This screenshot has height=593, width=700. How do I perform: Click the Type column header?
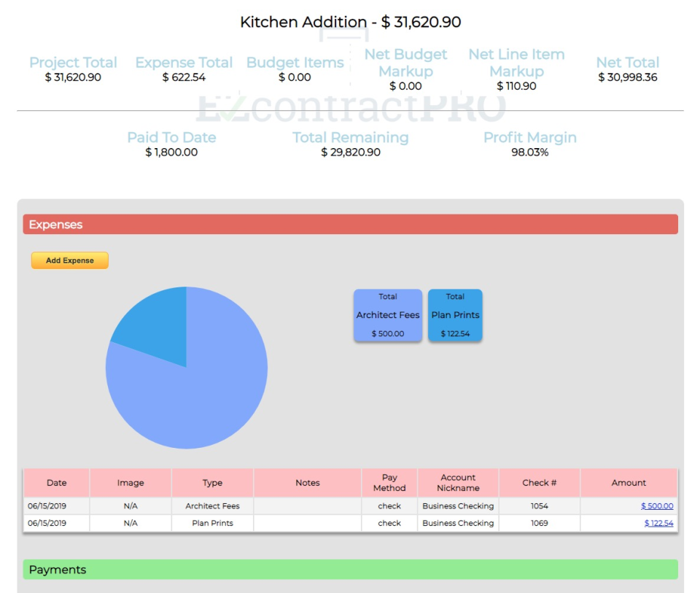coord(212,483)
